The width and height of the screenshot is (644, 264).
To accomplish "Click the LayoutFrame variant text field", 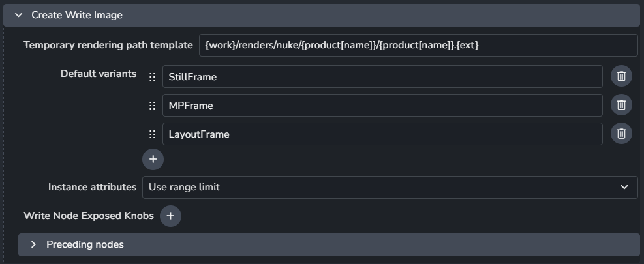I will tap(382, 134).
